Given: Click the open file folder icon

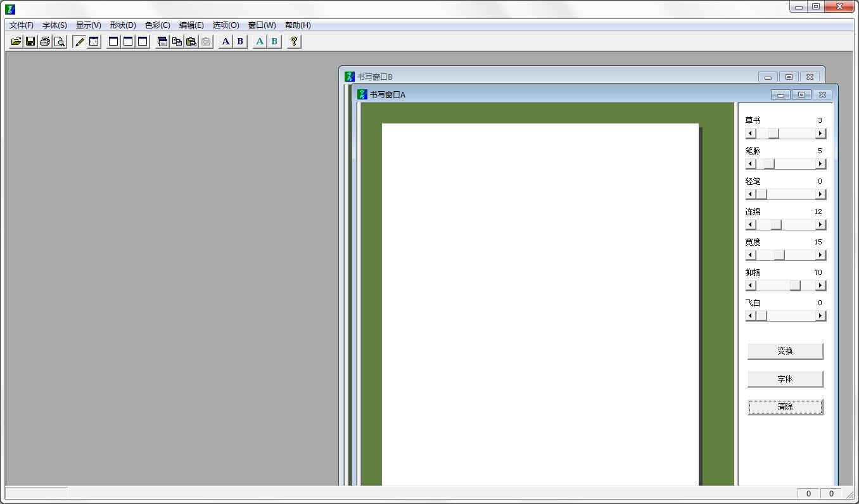Looking at the screenshot, I should point(16,42).
